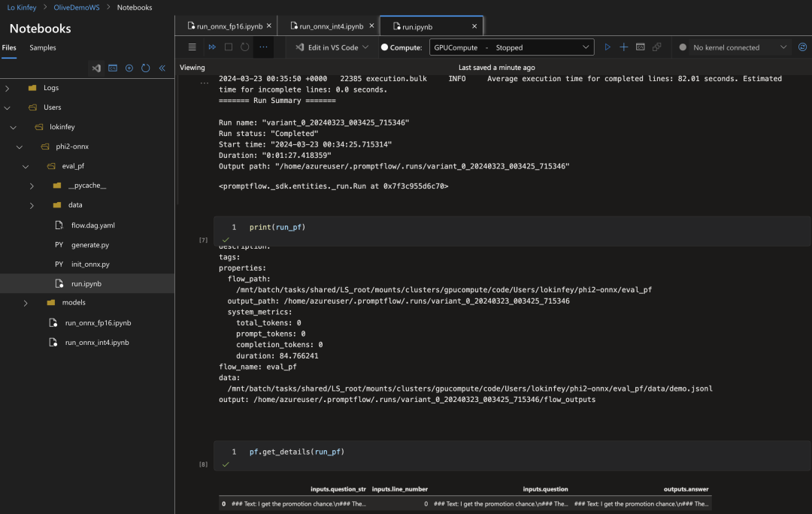The image size is (812, 514).
Task: Click the 'Last saved a minute ago' status text
Action: (497, 68)
